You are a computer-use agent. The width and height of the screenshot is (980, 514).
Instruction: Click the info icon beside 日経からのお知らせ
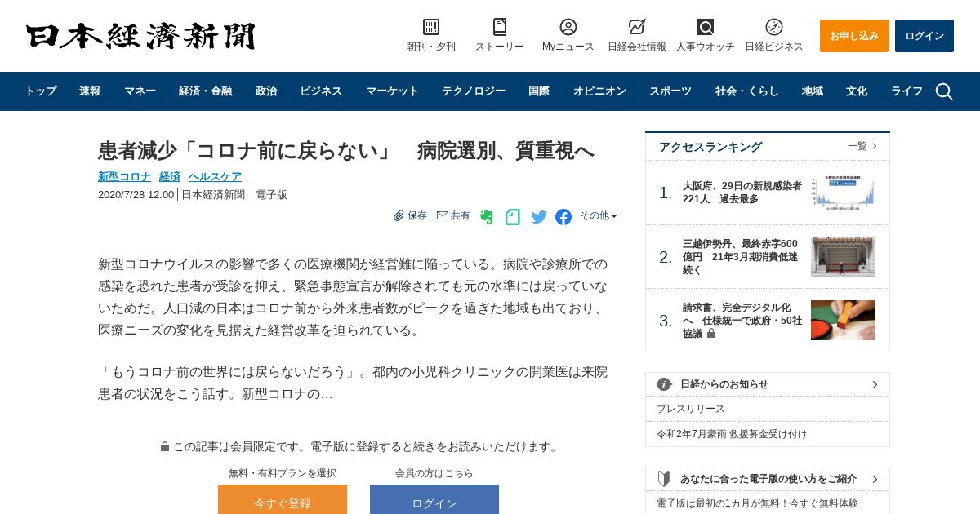pyautogui.click(x=665, y=384)
